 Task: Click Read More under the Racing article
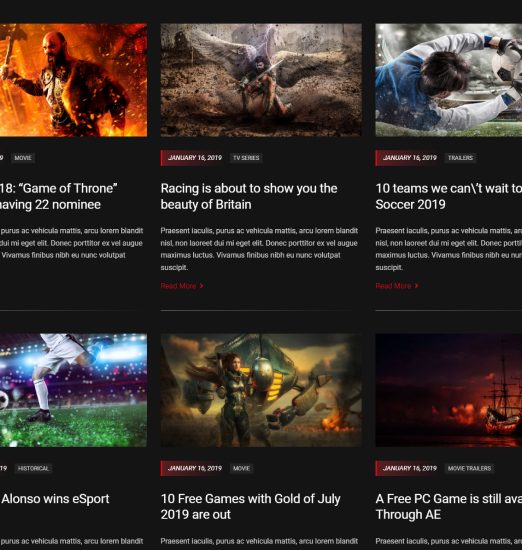(178, 286)
